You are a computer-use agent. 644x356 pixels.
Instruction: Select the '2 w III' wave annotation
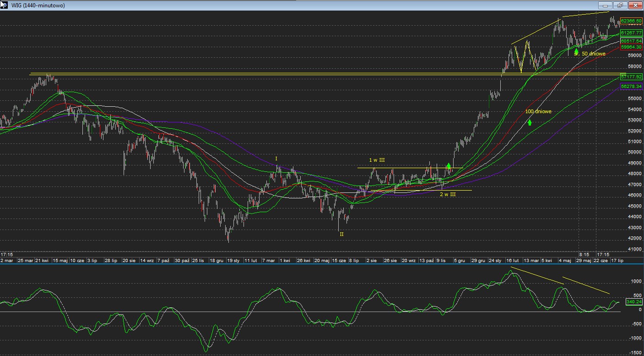pos(448,195)
